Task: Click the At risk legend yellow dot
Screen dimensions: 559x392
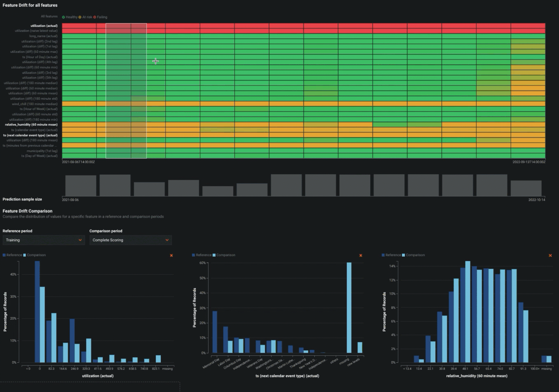Action: coord(80,17)
